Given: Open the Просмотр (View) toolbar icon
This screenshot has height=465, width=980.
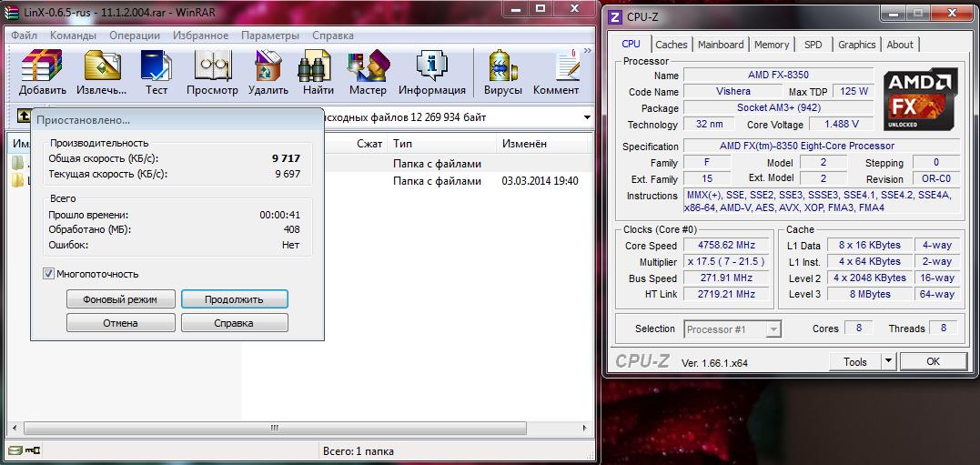Looking at the screenshot, I should click(213, 73).
